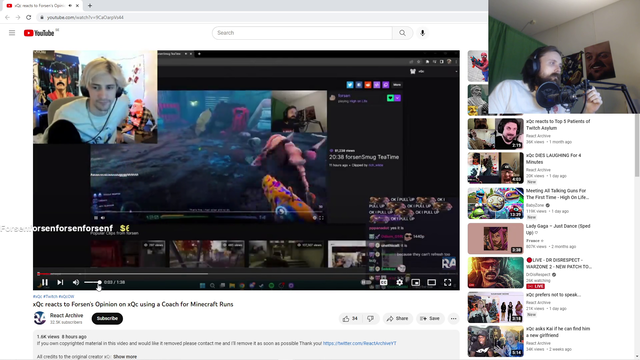640x360 pixels.
Task: Click the xQc reacts to Top 5 Patients title
Action: [558, 124]
